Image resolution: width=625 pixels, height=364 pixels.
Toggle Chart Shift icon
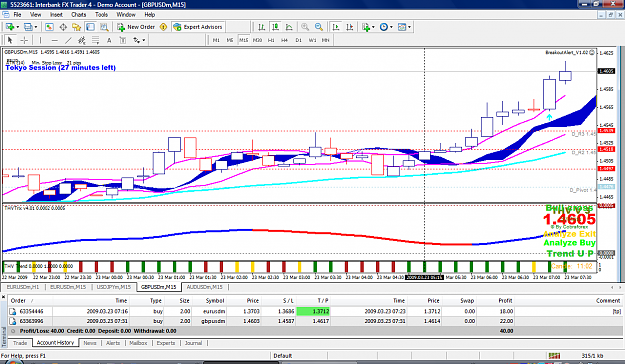click(x=350, y=27)
